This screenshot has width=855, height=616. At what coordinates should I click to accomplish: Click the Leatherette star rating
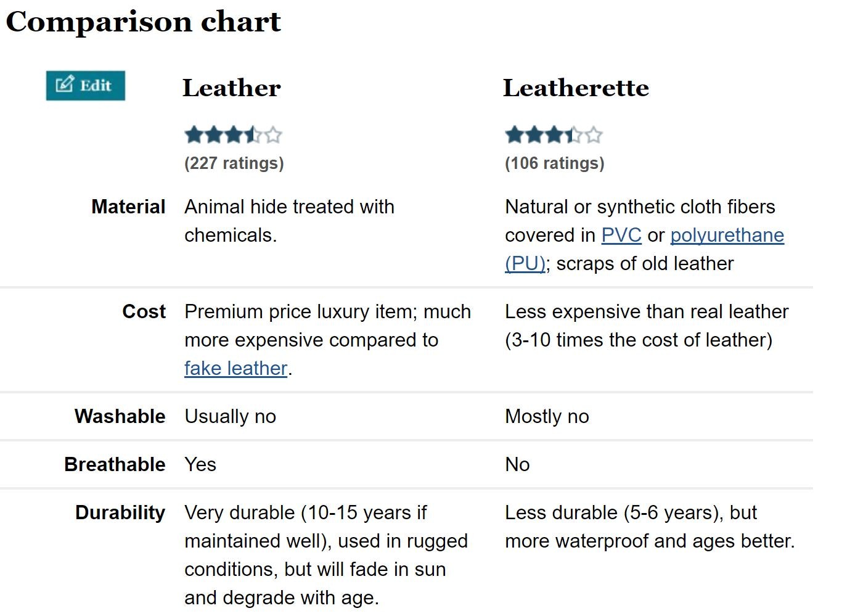pyautogui.click(x=553, y=134)
